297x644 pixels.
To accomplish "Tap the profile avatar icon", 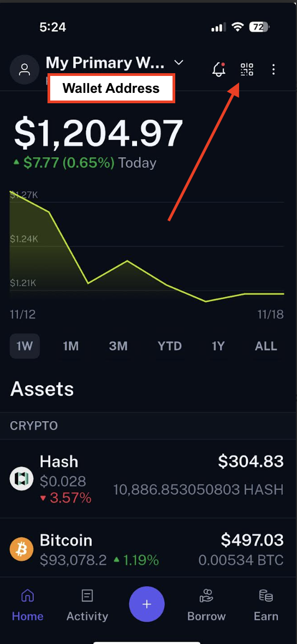I will 25,69.
